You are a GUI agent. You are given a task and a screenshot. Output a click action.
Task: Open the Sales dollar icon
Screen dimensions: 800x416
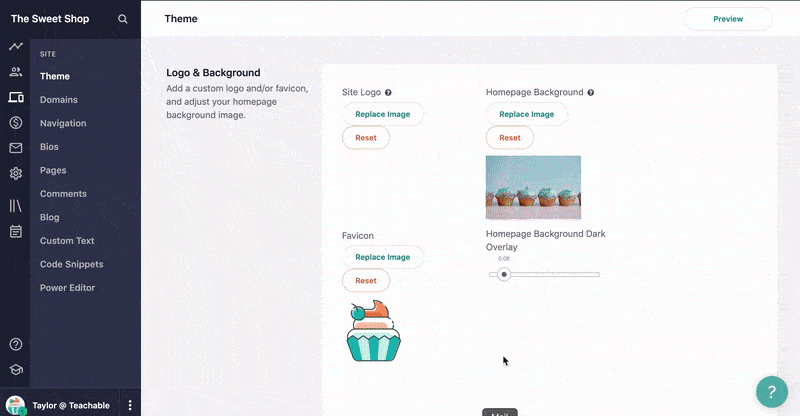click(x=16, y=123)
